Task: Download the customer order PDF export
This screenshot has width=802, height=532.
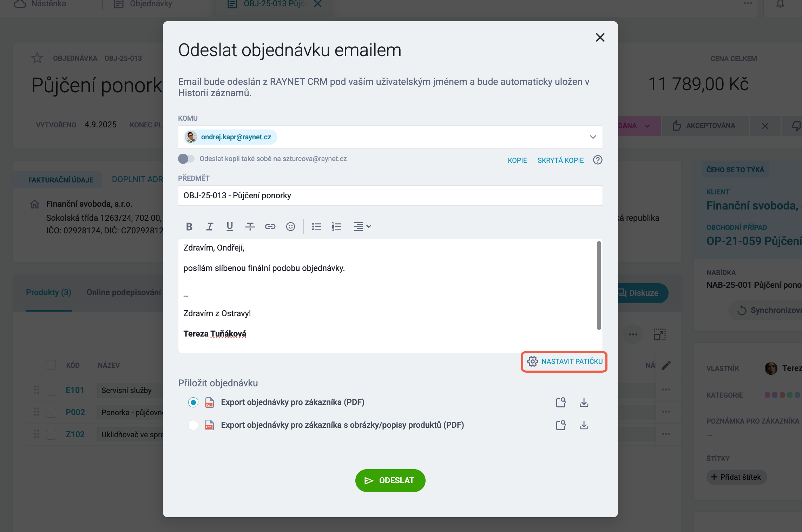Action: click(x=584, y=403)
